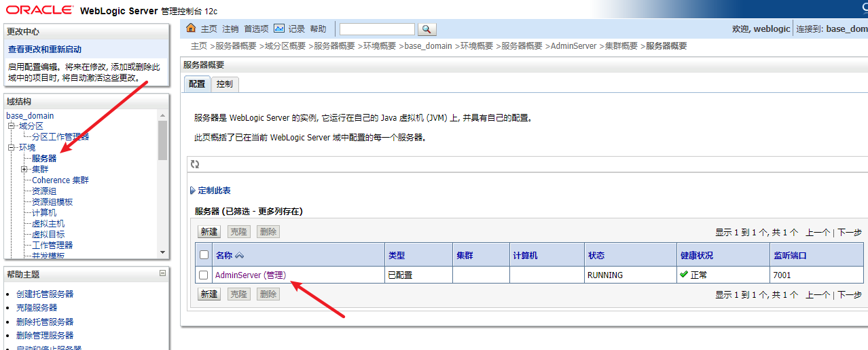Click the Oracle logo
The height and width of the screenshot is (350, 868).
tap(39, 10)
